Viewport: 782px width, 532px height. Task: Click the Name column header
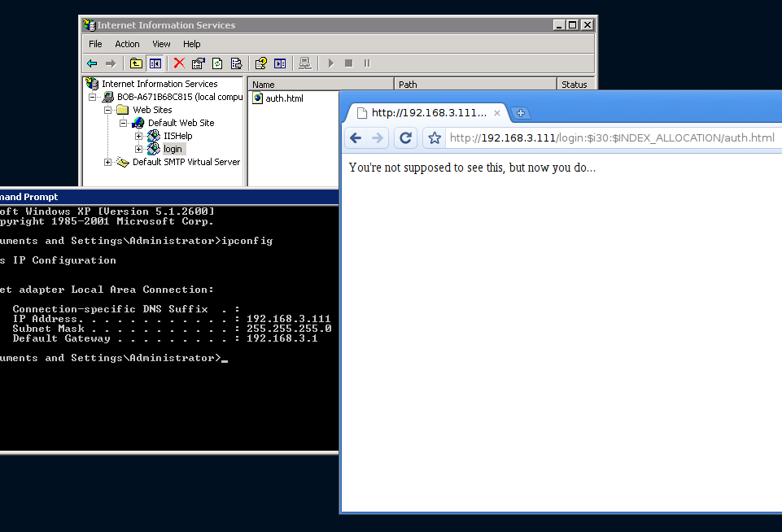(321, 85)
